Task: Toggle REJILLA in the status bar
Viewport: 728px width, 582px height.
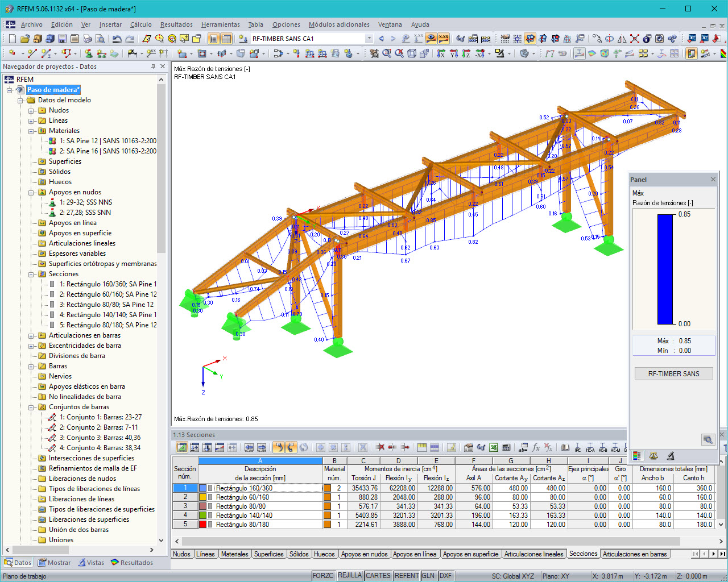Action: (349, 575)
